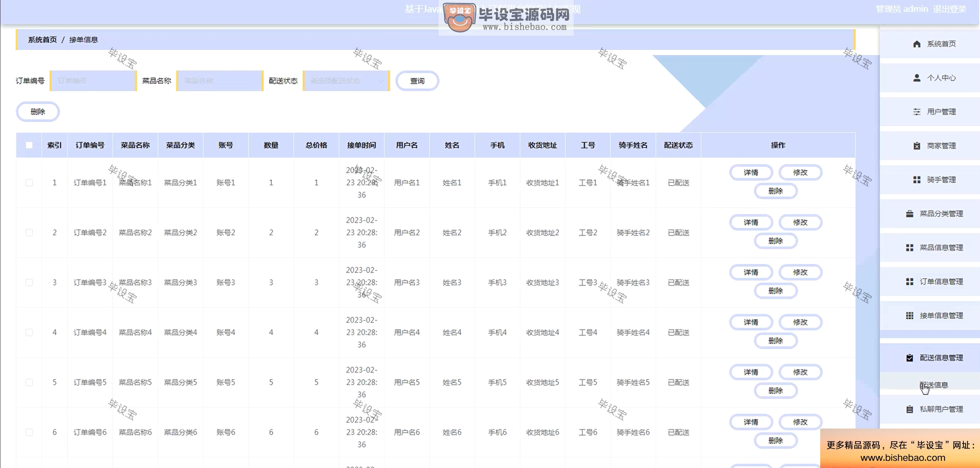Expand 菜品信息管理 menu
The height and width of the screenshot is (468, 980).
(x=930, y=247)
